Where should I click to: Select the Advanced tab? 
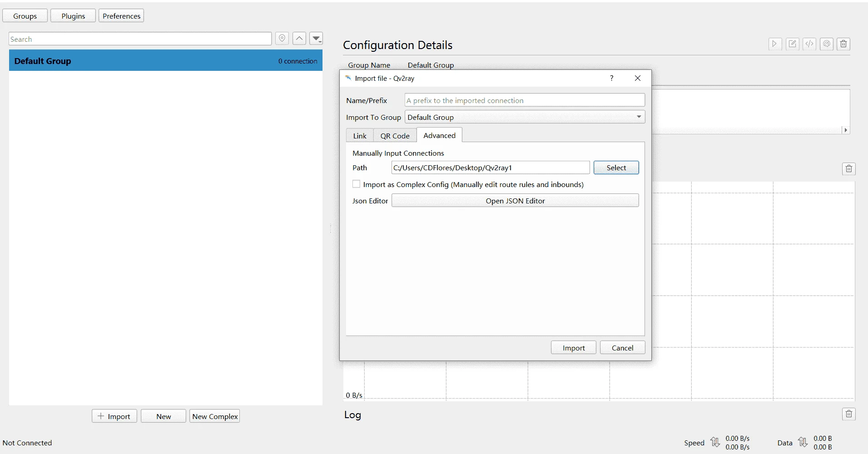(439, 135)
